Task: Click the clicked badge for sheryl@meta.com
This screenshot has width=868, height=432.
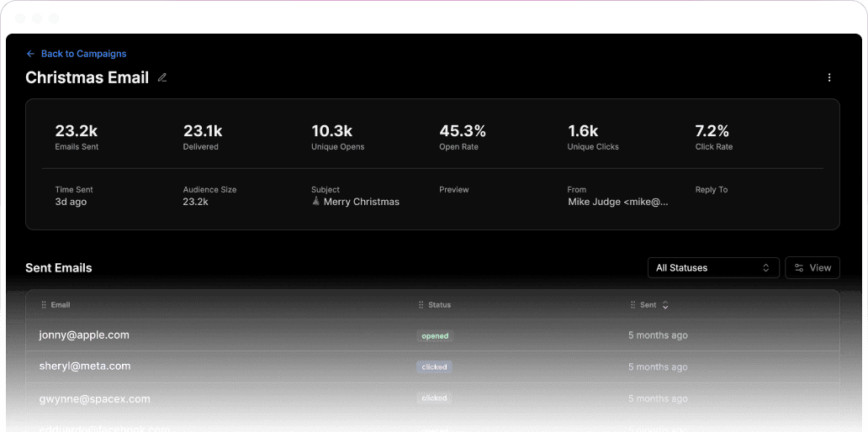Action: (x=434, y=367)
